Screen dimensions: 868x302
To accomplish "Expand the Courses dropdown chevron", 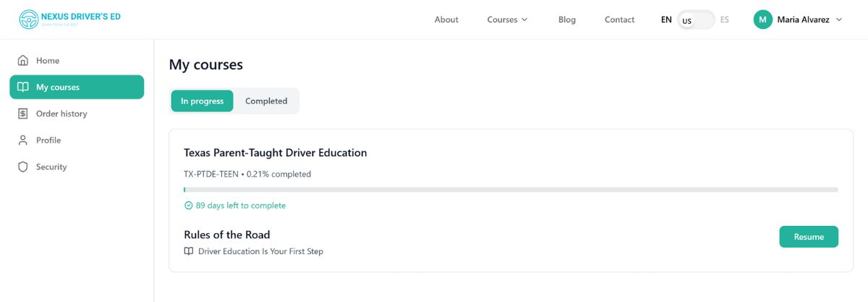I will coord(524,20).
